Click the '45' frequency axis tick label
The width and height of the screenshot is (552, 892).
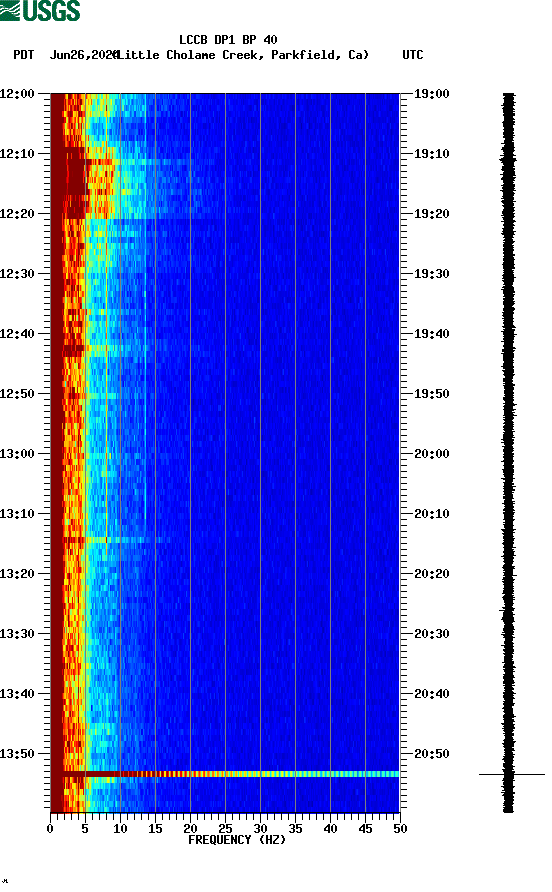[365, 829]
